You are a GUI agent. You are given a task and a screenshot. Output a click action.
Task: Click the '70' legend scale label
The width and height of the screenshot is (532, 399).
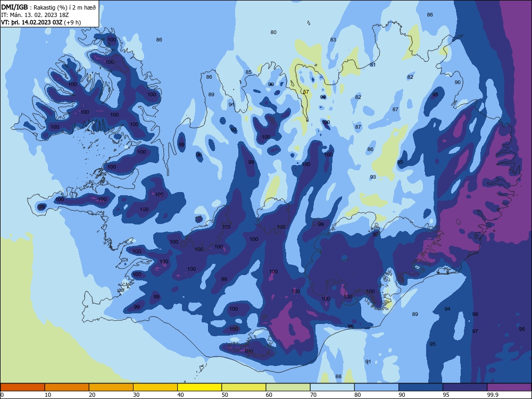[x=313, y=395]
